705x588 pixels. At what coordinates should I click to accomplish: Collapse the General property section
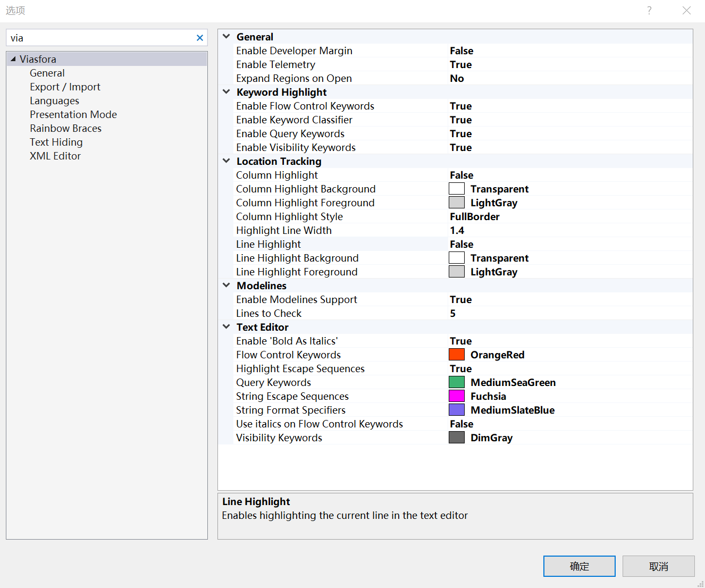pyautogui.click(x=226, y=37)
